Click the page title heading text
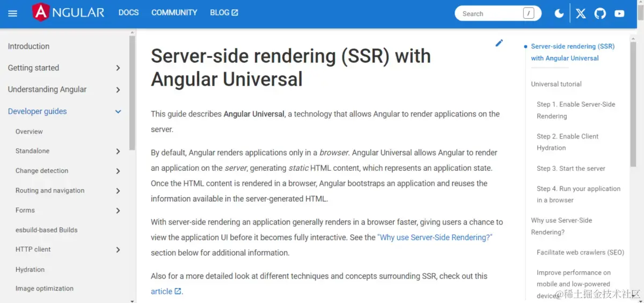The image size is (644, 303). 290,67
